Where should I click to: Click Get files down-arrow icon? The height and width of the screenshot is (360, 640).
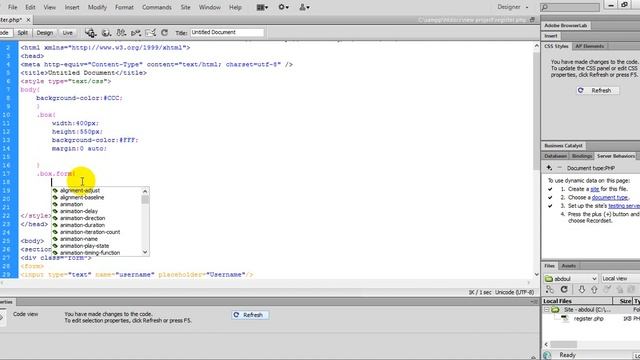(582, 290)
